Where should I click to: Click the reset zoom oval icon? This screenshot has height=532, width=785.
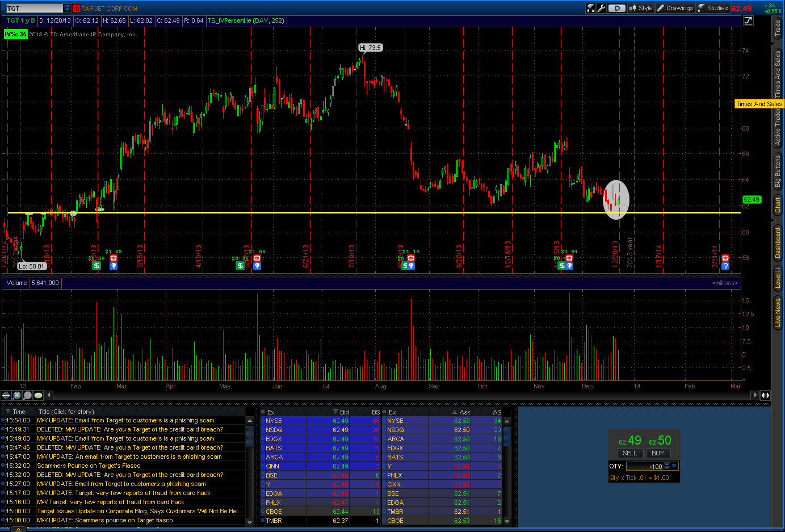38,395
